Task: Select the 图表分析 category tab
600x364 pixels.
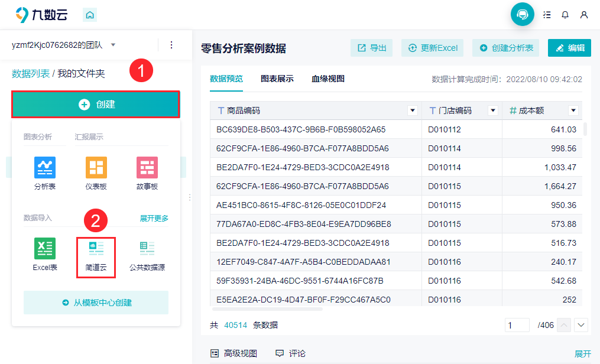Action: pyautogui.click(x=37, y=137)
